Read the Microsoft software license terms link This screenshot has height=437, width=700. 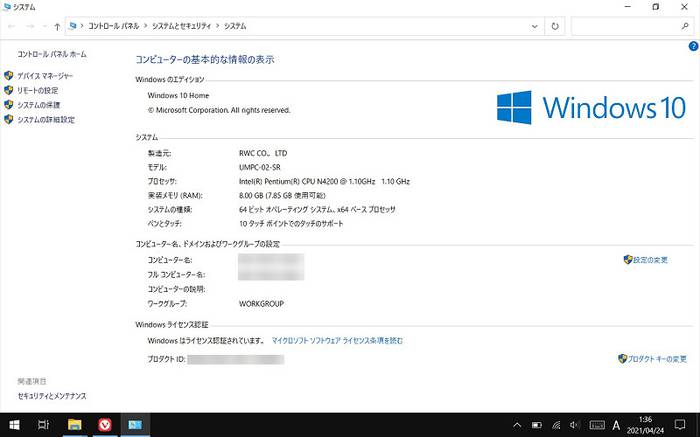point(338,341)
